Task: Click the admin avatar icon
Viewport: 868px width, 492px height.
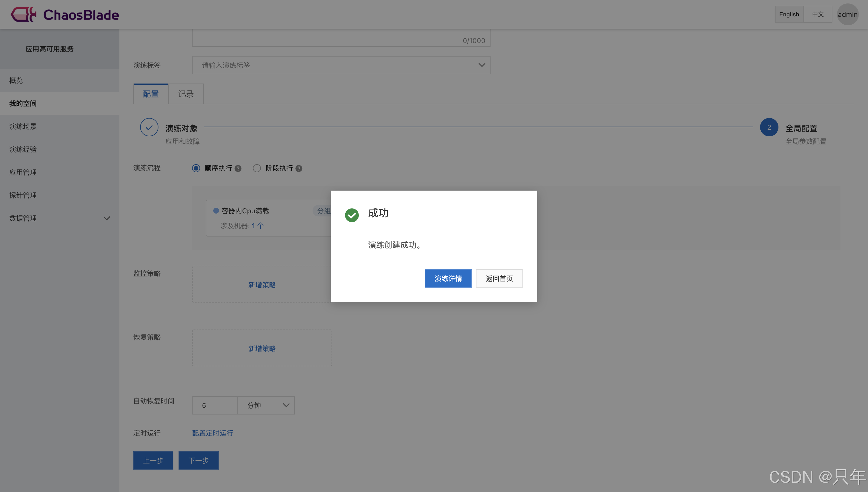Action: coord(847,14)
